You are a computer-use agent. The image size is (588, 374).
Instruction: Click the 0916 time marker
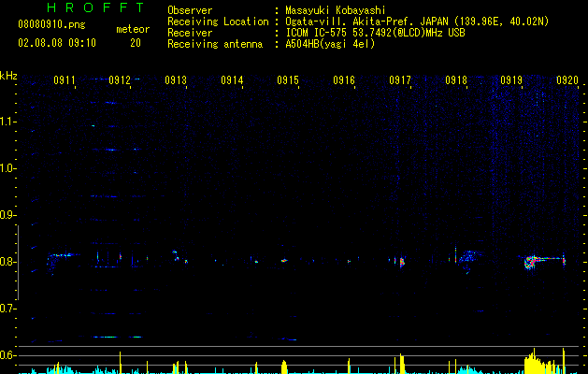click(344, 79)
